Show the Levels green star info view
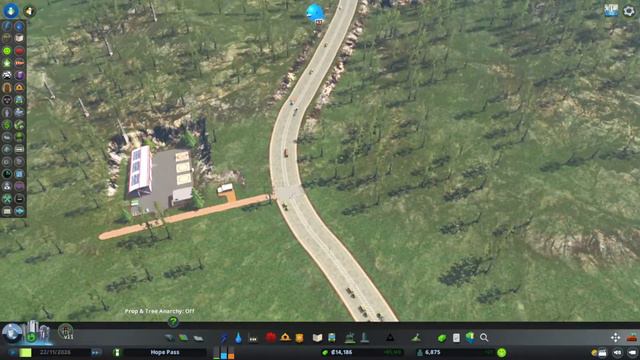This screenshot has width=640, height=360. 7,63
